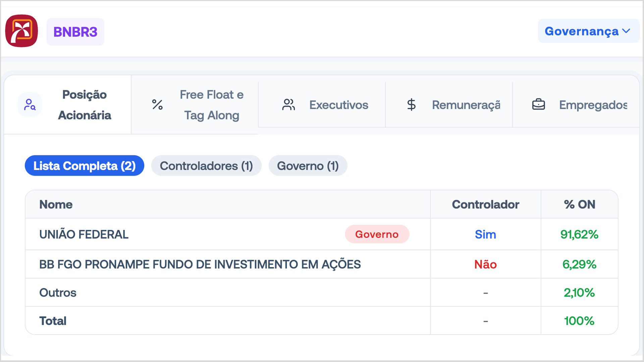Click the people icon beside Executivos
This screenshot has height=362, width=644.
pyautogui.click(x=288, y=105)
